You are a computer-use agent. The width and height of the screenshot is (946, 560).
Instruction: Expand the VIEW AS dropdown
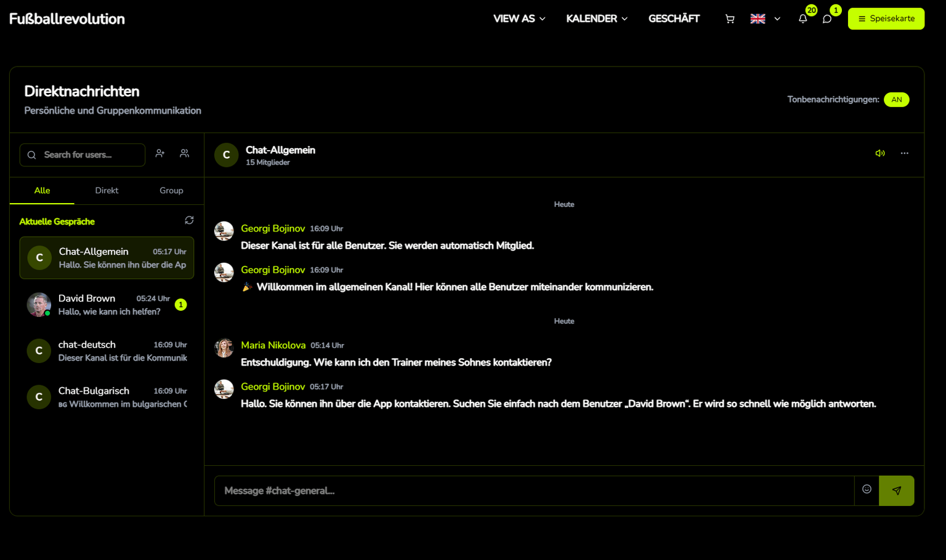point(519,19)
